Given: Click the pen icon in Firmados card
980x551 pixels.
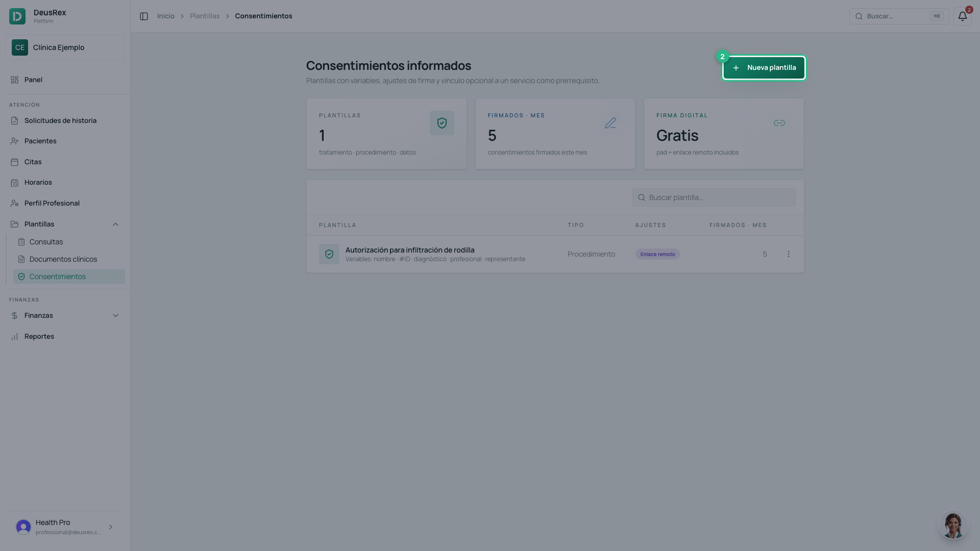Looking at the screenshot, I should (x=610, y=123).
